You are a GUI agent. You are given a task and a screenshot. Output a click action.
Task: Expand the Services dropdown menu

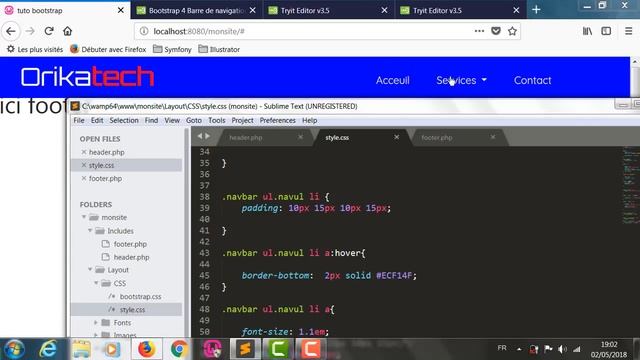coord(461,80)
